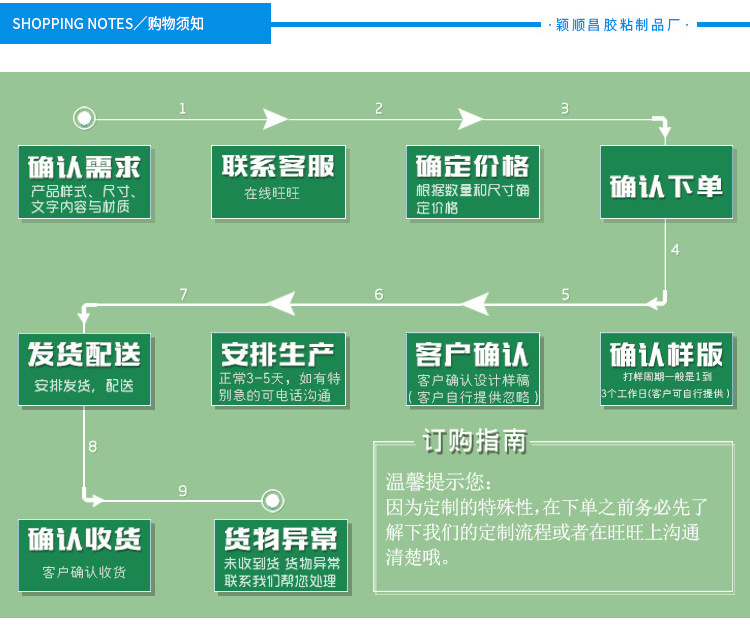Viewport: 750px width, 635px height.
Task: Select the 发货配送 step box
Action: [85, 369]
